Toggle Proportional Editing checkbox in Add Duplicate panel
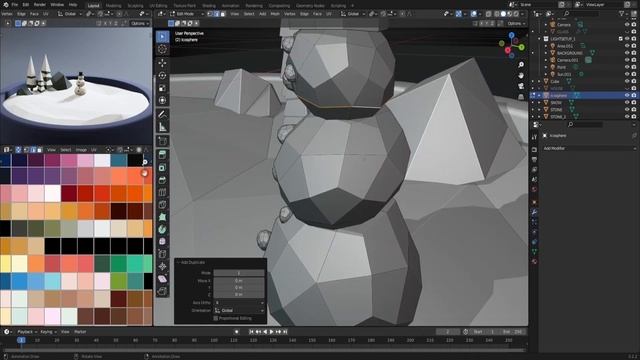The width and height of the screenshot is (640, 360). point(216,318)
